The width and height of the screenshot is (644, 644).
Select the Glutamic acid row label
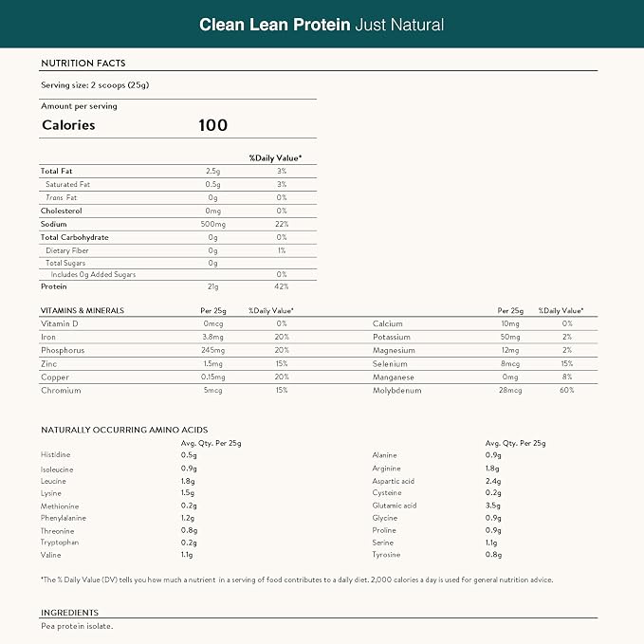395,506
